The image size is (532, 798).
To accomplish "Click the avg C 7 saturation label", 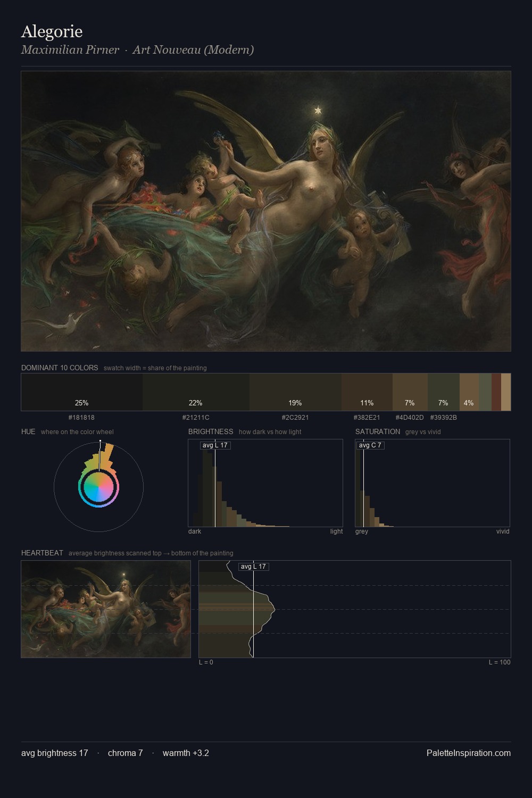I will tap(370, 445).
